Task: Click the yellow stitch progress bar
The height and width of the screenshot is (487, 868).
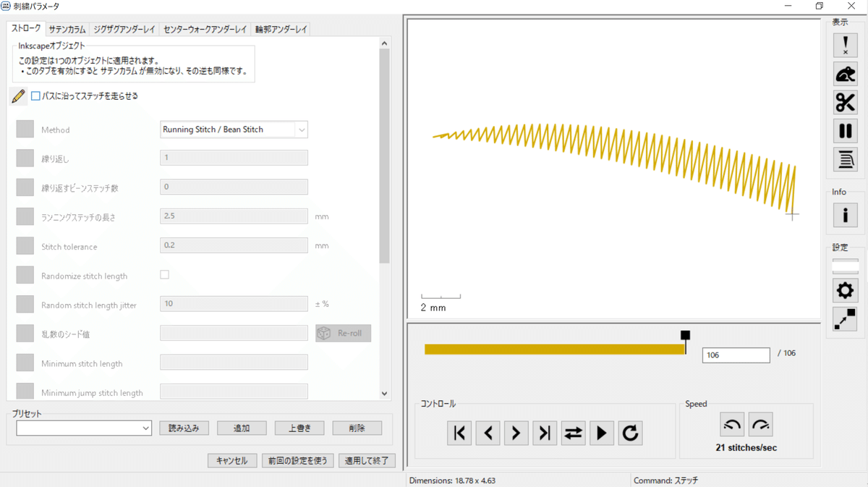Action: click(x=555, y=350)
